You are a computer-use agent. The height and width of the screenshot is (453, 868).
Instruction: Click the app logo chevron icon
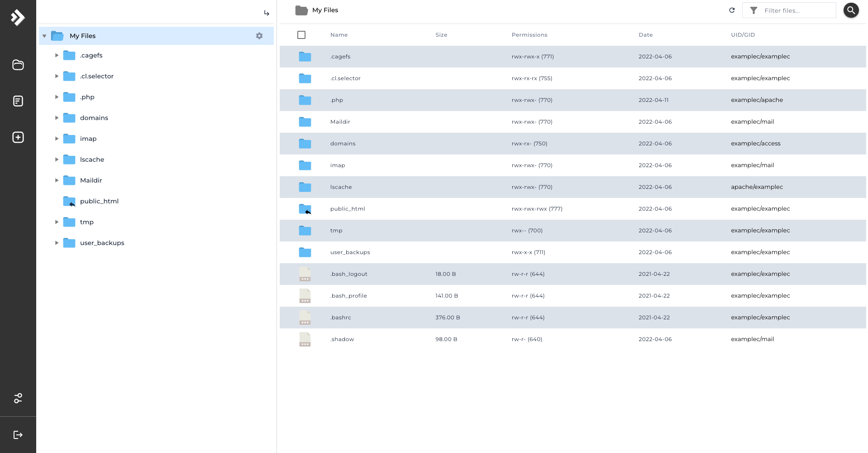point(18,18)
